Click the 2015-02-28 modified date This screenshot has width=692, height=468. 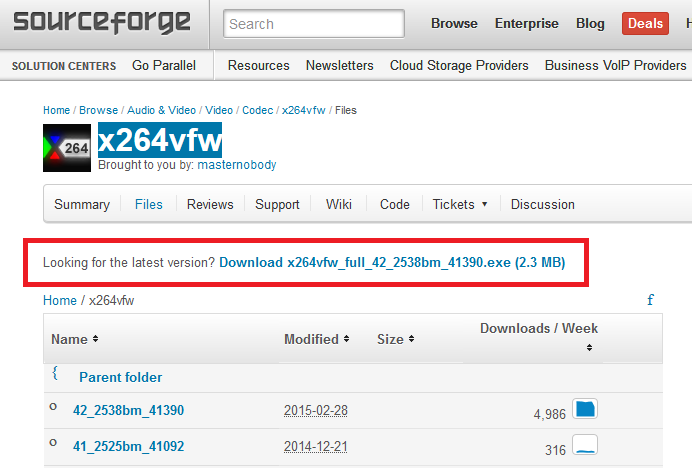316,410
